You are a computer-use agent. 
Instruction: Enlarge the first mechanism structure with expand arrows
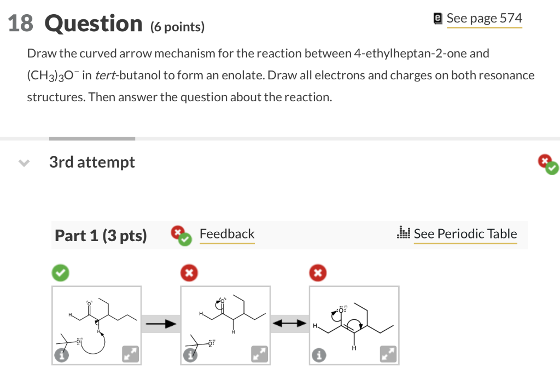click(130, 354)
